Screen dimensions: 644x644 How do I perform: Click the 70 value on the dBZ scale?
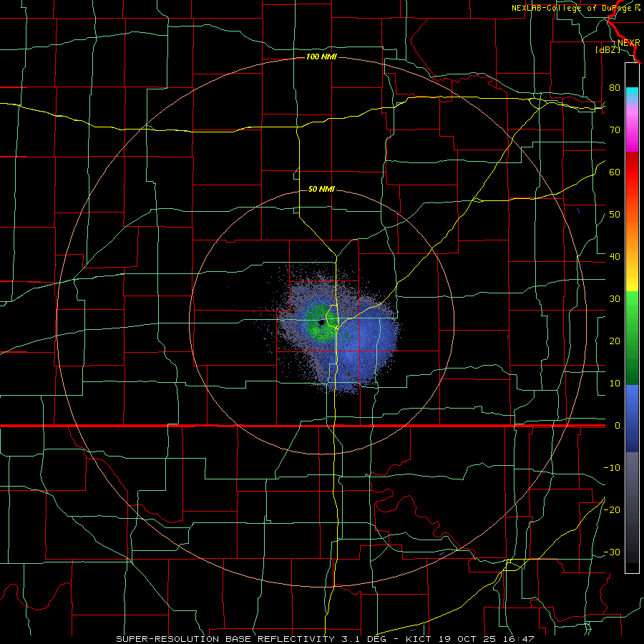615,130
